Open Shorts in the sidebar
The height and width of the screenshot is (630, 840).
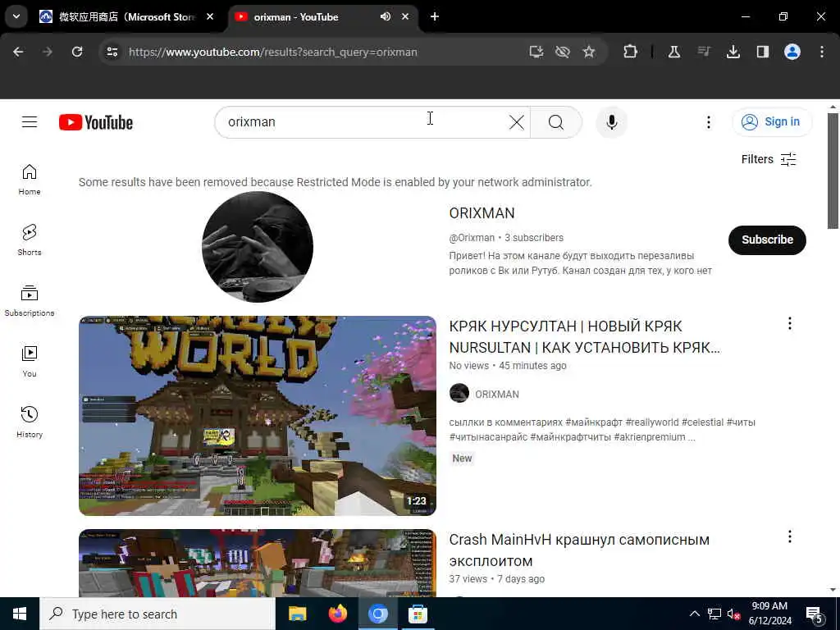coord(30,240)
